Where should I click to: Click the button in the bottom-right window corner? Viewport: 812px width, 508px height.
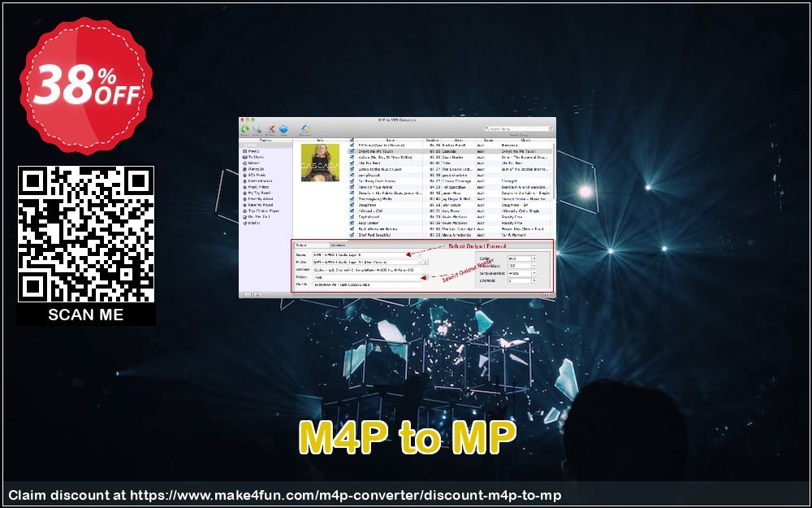pyautogui.click(x=546, y=295)
